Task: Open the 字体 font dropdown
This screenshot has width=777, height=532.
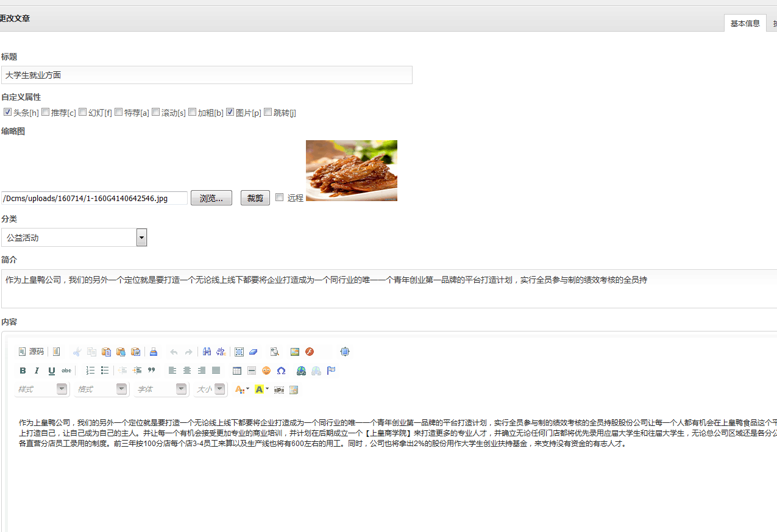Action: (161, 389)
